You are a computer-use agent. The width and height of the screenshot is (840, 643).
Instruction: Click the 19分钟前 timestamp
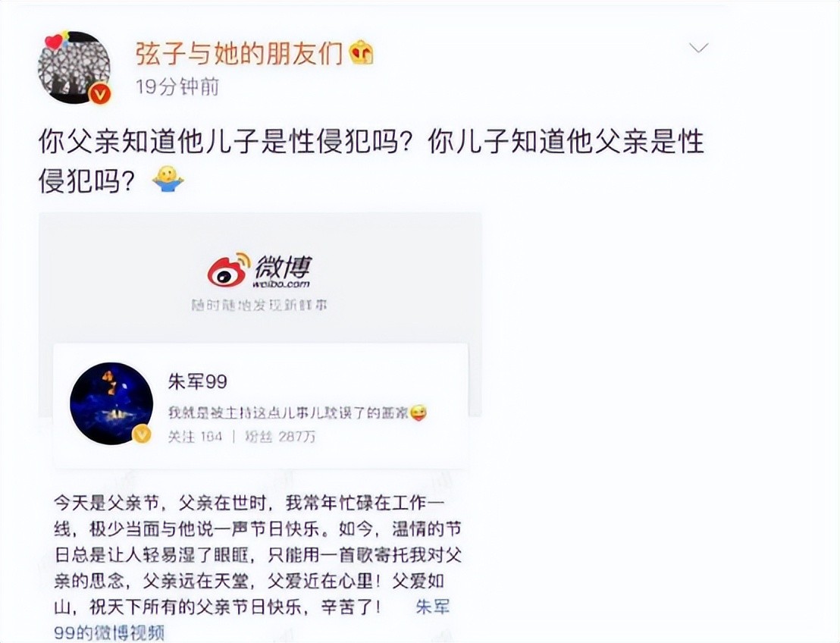pos(177,86)
